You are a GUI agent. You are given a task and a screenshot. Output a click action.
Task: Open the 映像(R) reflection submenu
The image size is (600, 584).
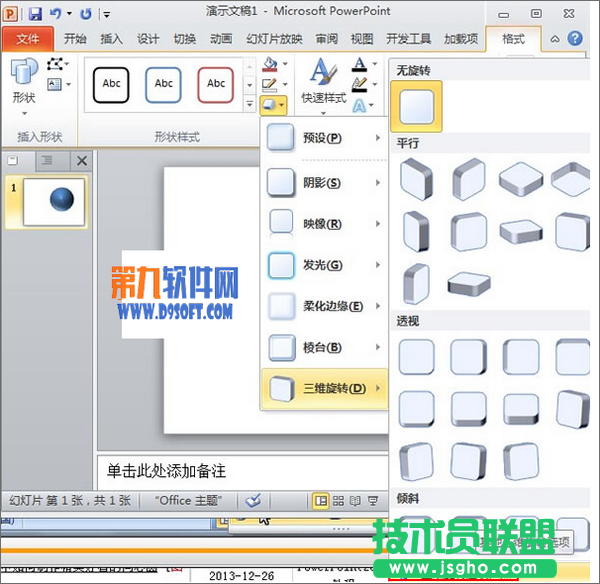(x=324, y=223)
